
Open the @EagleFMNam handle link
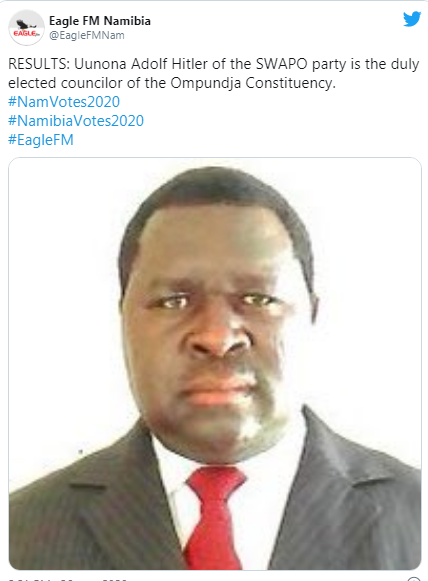(x=87, y=36)
